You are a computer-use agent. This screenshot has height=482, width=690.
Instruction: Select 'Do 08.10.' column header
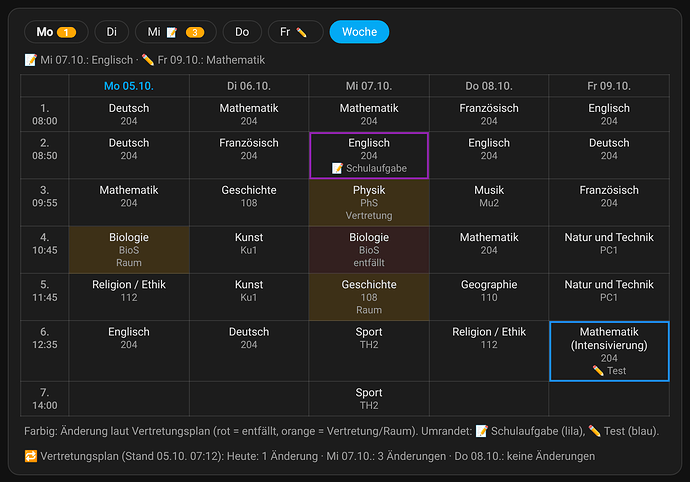489,86
